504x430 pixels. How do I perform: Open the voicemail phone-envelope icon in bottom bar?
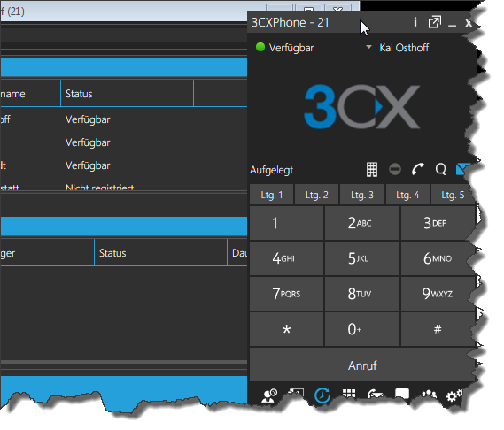375,394
